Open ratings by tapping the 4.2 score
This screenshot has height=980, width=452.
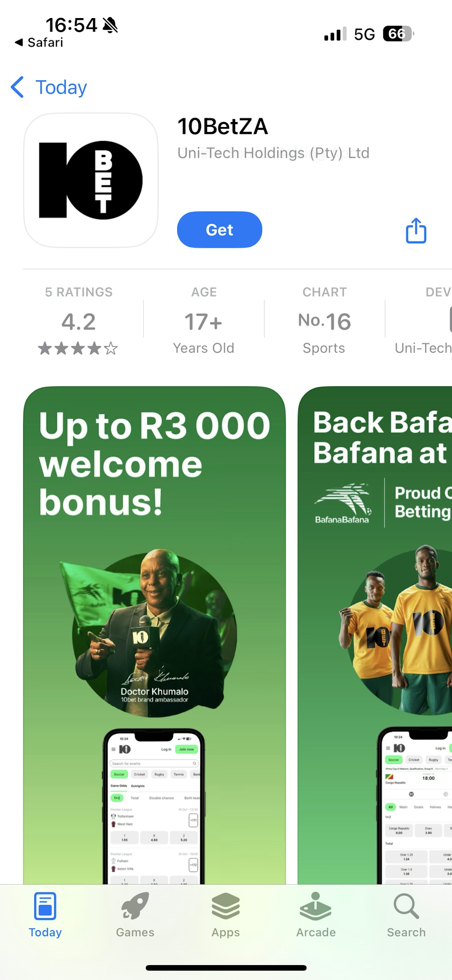pyautogui.click(x=78, y=322)
